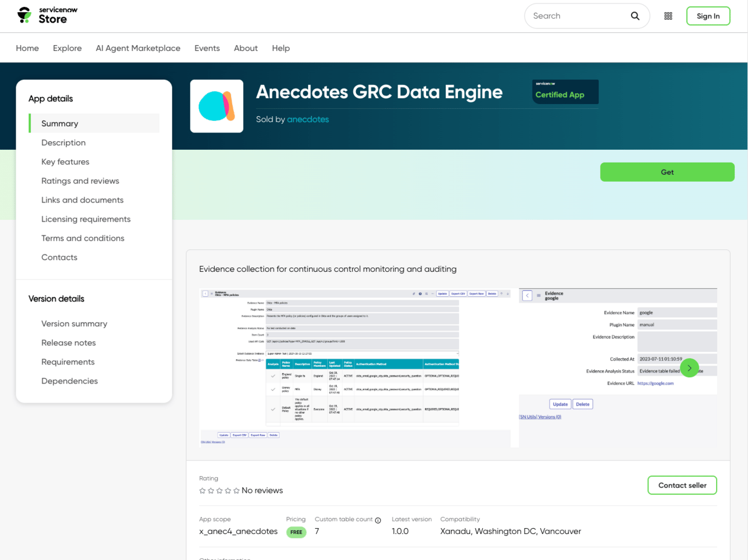Click the latest version 1.0.0
The image size is (748, 560).
(400, 531)
